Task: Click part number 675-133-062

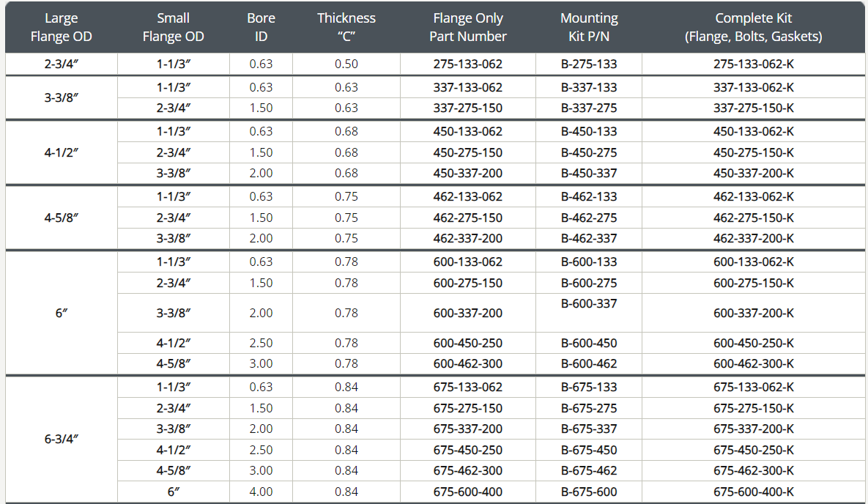Action: tap(468, 387)
